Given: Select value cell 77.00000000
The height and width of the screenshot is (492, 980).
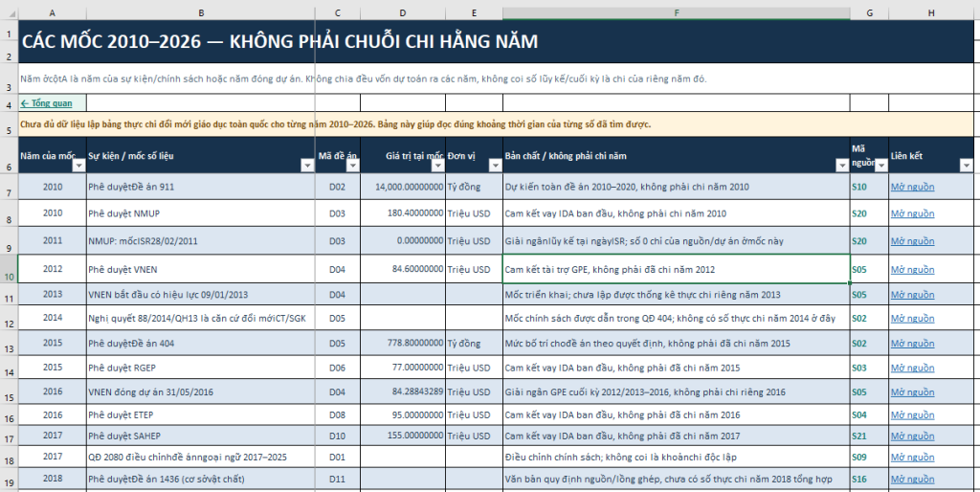Looking at the screenshot, I should point(403,368).
